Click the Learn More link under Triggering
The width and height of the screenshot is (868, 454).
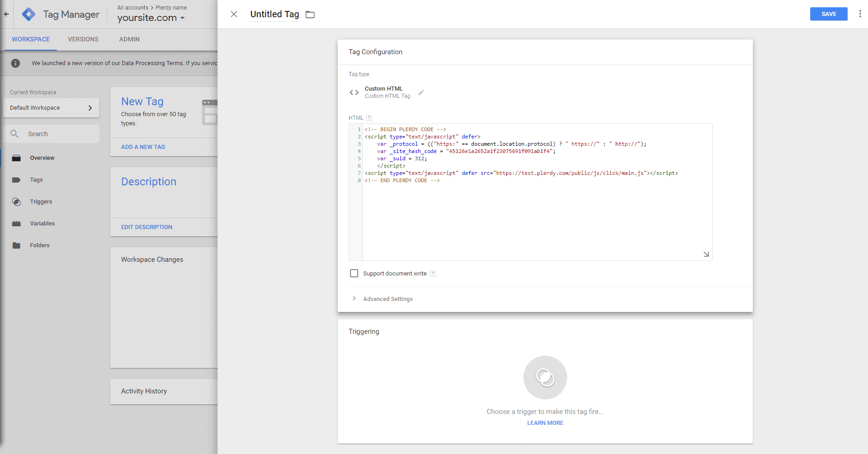545,423
